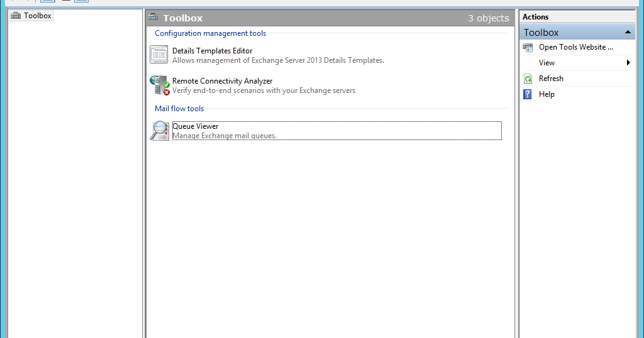
Task: Click the '3 objects' count text
Action: point(488,18)
